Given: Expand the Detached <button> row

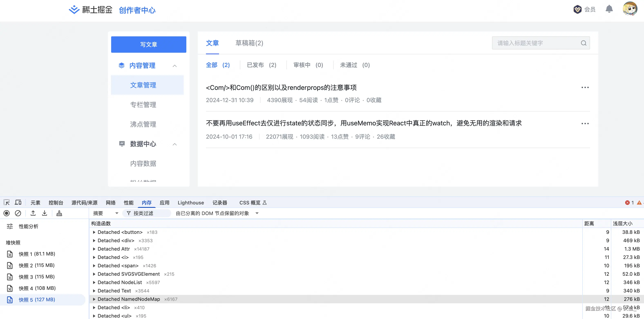Looking at the screenshot, I should point(94,232).
